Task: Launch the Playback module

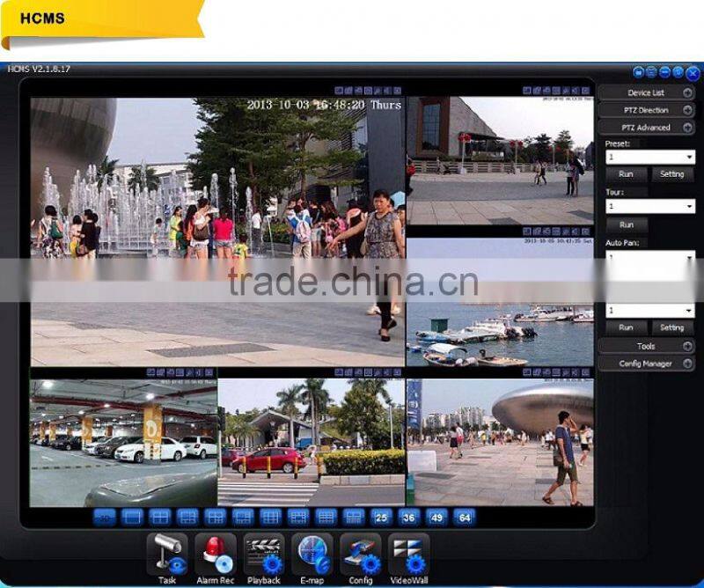Action: 263,555
